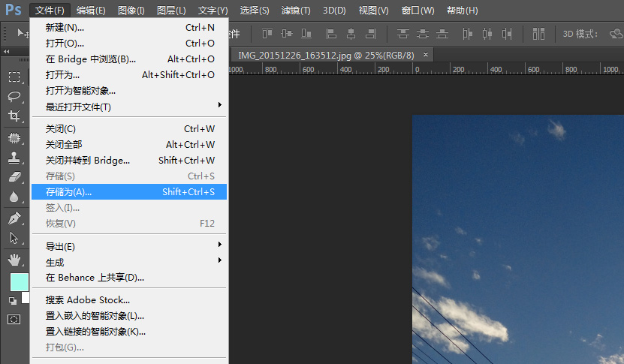Click the 3D mode rotate icon
This screenshot has width=624, height=364.
[616, 34]
